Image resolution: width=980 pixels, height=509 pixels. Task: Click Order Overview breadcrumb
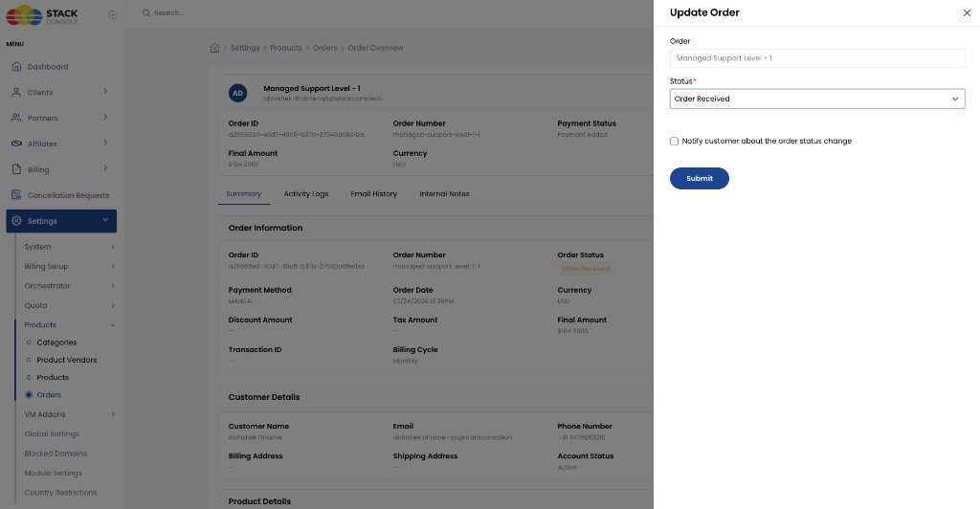pos(375,48)
